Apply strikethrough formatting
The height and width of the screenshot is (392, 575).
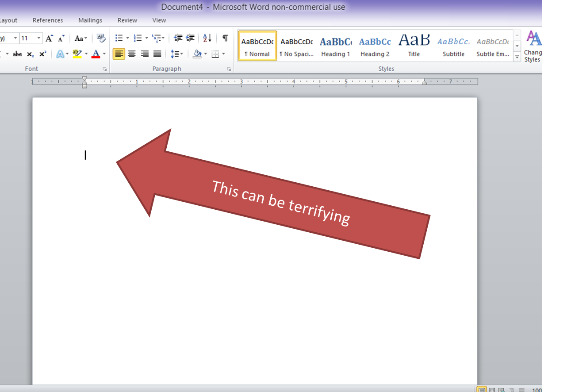click(17, 54)
